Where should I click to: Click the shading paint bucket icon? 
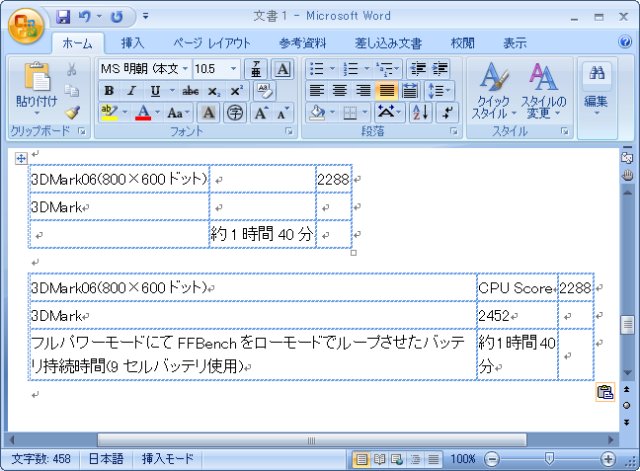[317, 113]
